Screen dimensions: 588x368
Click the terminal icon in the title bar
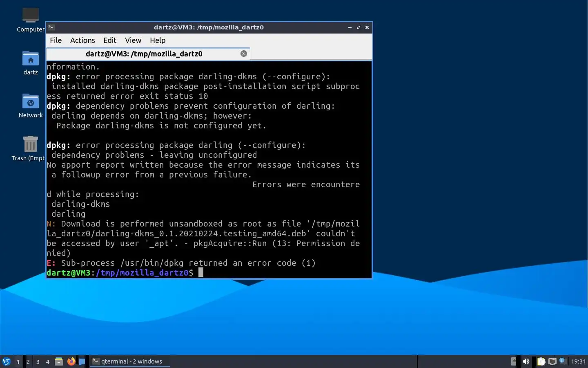point(51,27)
